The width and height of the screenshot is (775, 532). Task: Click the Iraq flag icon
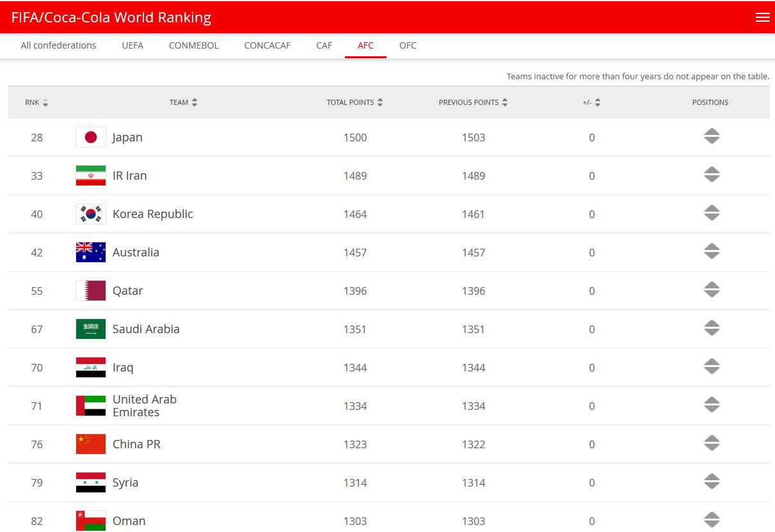click(91, 368)
